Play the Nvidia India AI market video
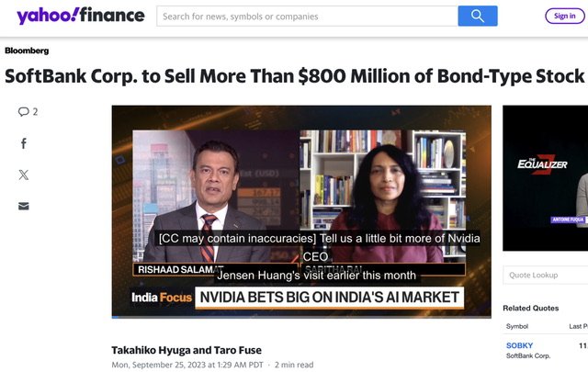 [x=301, y=211]
